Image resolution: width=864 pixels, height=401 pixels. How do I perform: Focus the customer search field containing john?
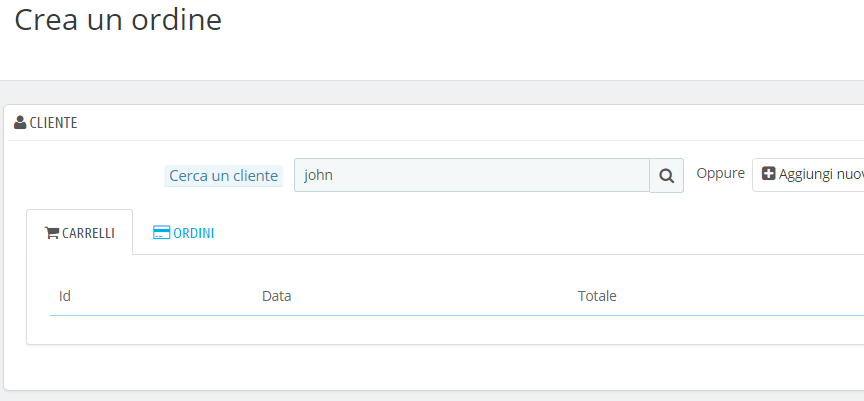pyautogui.click(x=471, y=175)
